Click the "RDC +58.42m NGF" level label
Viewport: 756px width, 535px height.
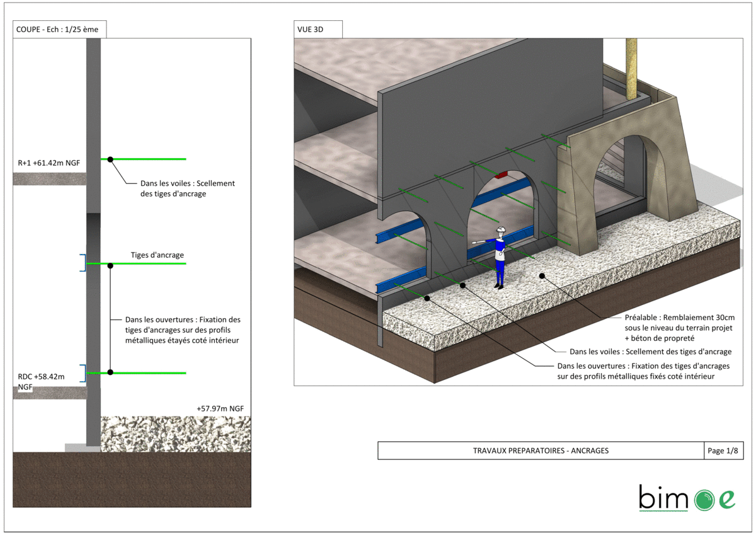(x=41, y=381)
